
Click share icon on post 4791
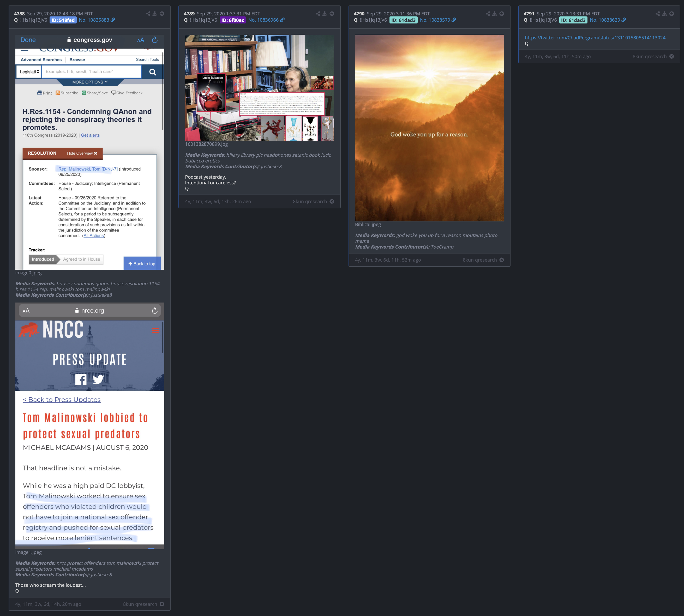pyautogui.click(x=658, y=14)
